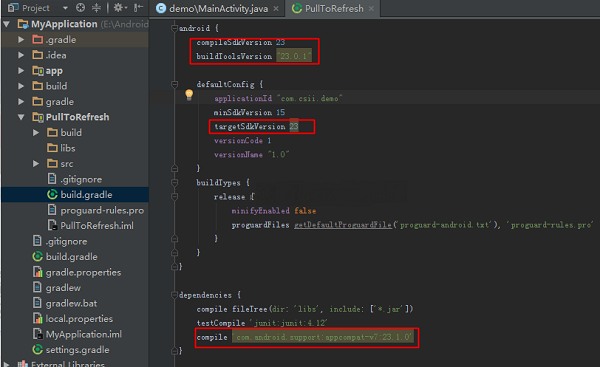Click targetSdkVersion 23 value
Screen dimensions: 600x367
(294, 126)
